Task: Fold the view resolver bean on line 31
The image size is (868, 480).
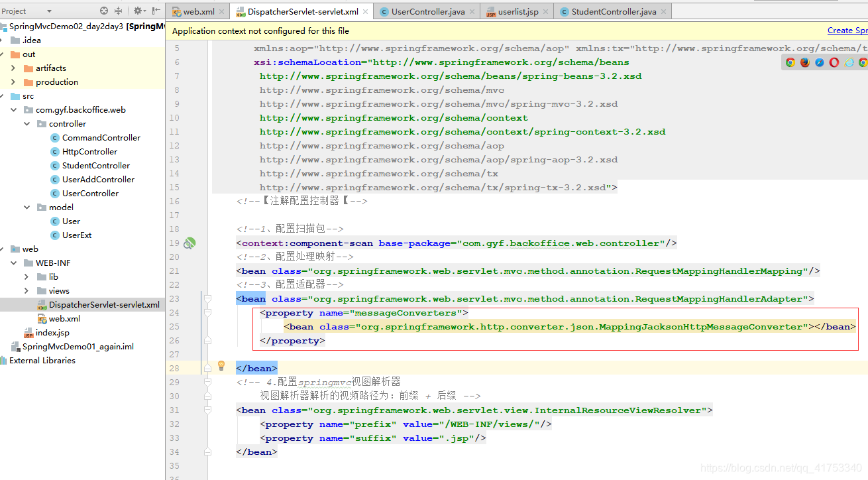Action: click(207, 410)
